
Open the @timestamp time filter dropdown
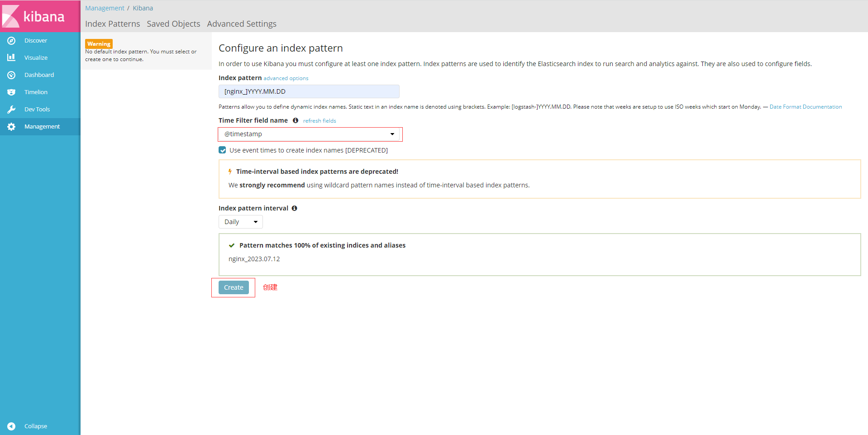[310, 134]
